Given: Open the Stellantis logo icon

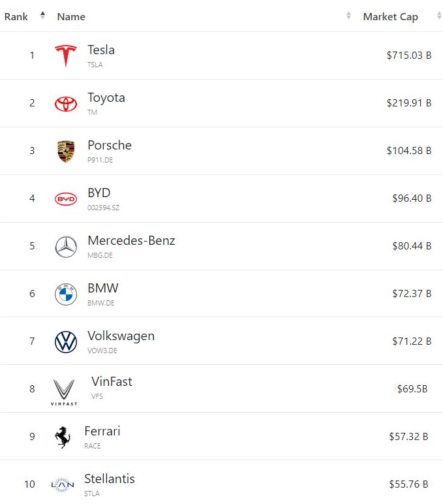Looking at the screenshot, I should pos(63,484).
